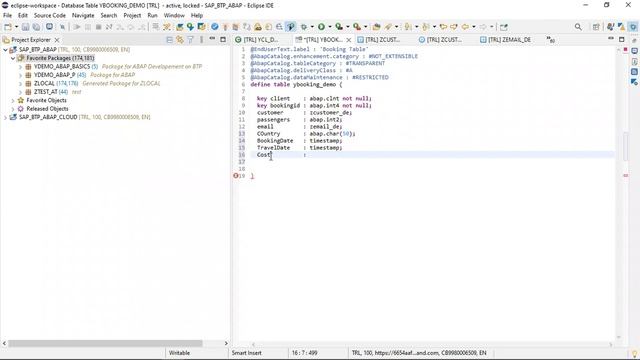Click the Project Explorer horizontal scrollbar
This screenshot has height=360, width=640.
(x=105, y=344)
